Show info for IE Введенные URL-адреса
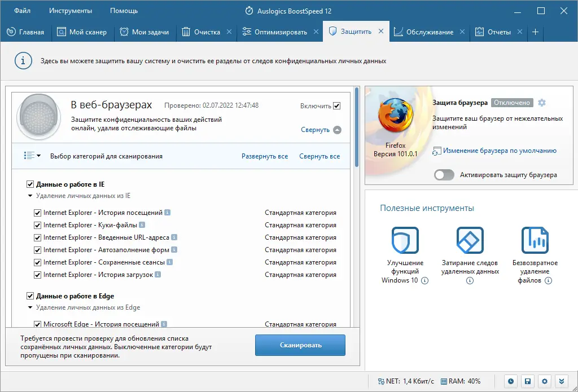This screenshot has width=578, height=392. point(174,237)
